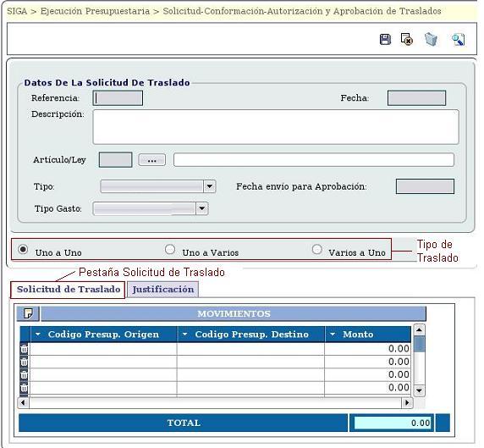The image size is (484, 448).
Task: Click the Artículo/Ley ellipsis lookup button
Action: (x=151, y=160)
